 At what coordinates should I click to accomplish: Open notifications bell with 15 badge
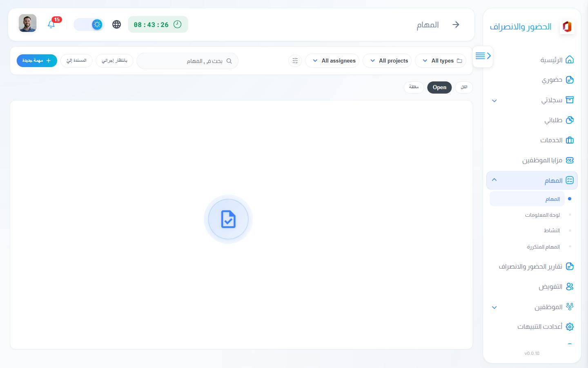pyautogui.click(x=51, y=24)
